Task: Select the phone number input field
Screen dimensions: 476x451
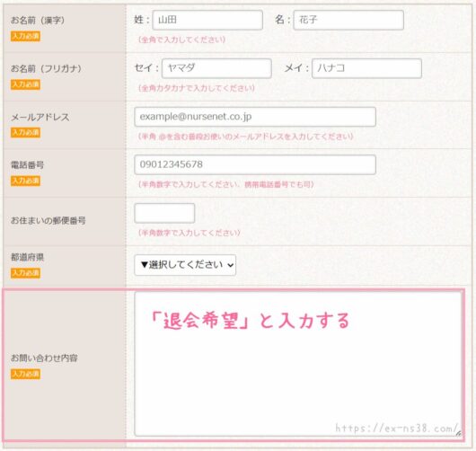Action: click(255, 164)
